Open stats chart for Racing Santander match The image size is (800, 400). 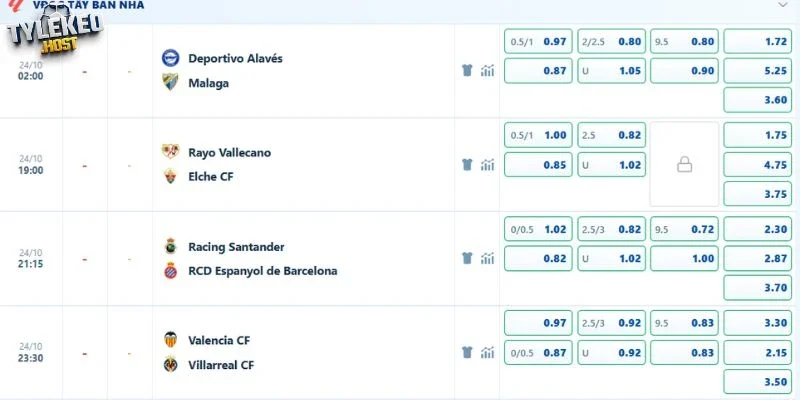tap(487, 258)
